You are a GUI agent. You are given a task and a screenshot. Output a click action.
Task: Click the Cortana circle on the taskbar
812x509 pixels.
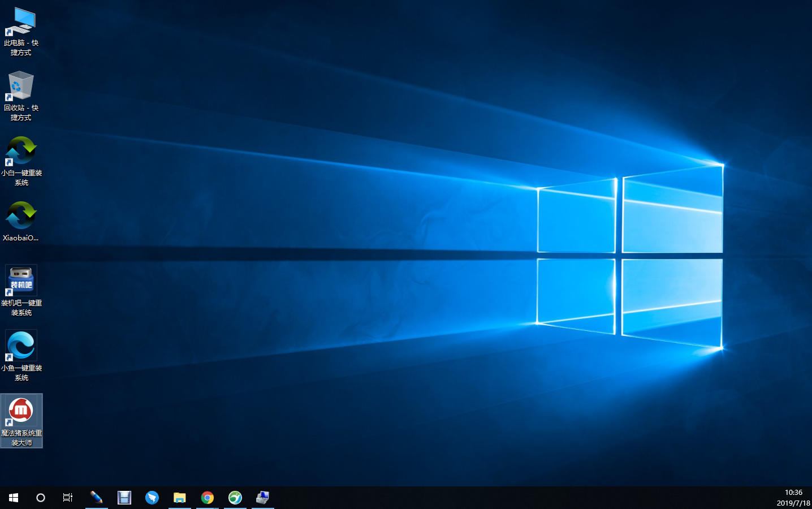coord(41,498)
